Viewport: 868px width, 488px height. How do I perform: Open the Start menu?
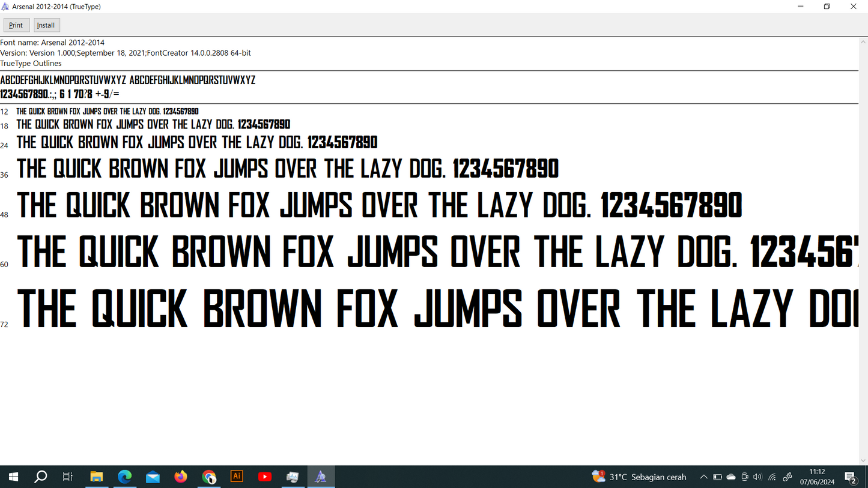[x=13, y=477]
